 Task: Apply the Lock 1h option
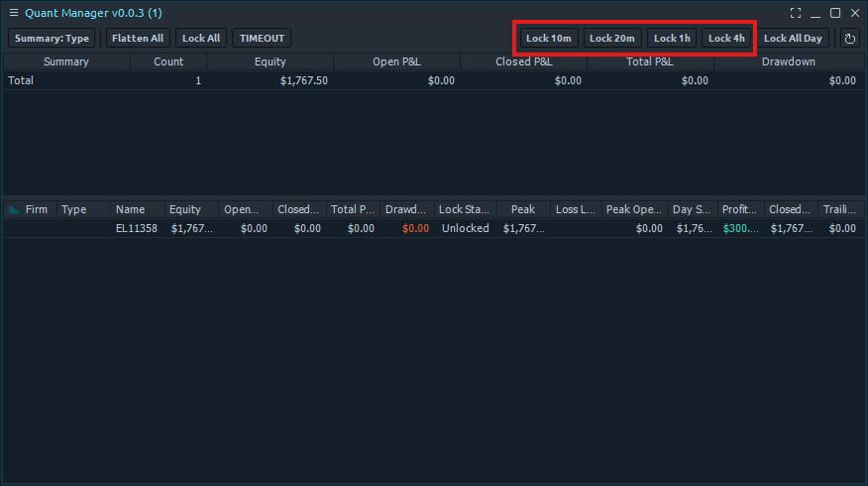click(672, 39)
